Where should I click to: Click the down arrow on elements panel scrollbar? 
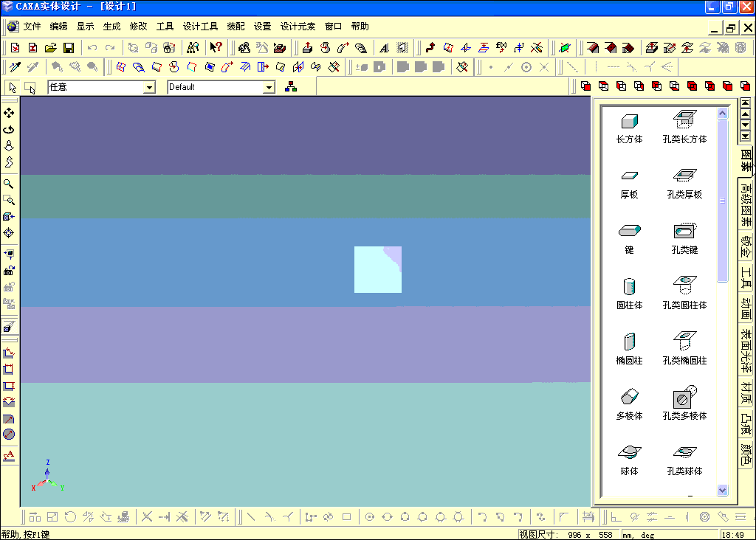point(722,490)
